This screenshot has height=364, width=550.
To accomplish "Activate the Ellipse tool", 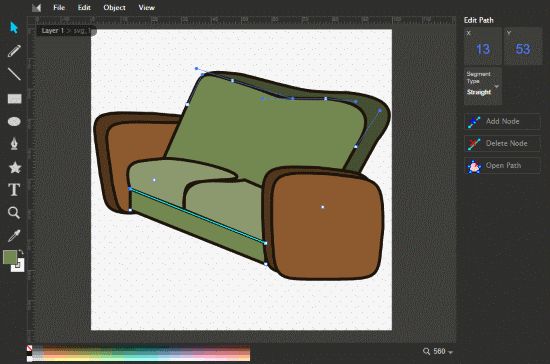I will pos(14,122).
